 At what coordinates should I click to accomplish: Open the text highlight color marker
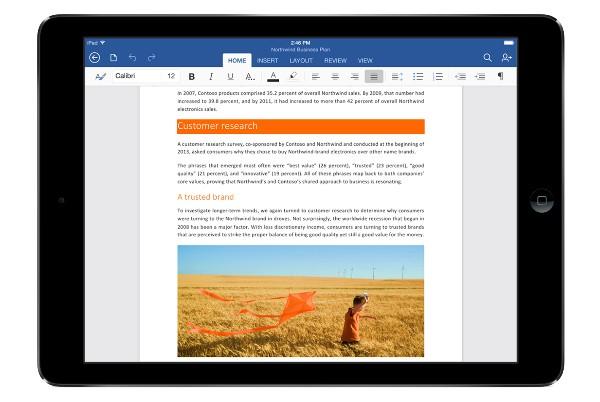[x=293, y=76]
